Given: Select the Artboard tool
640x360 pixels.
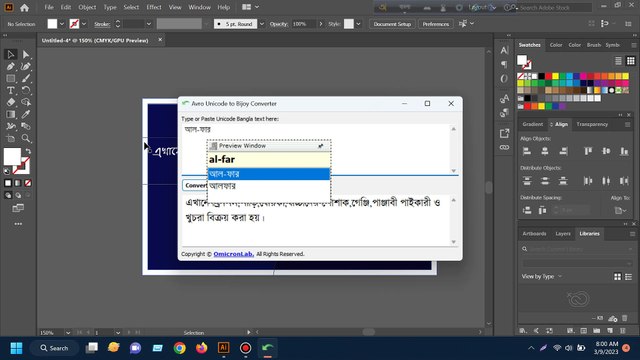Looking at the screenshot, I should click(x=11, y=138).
